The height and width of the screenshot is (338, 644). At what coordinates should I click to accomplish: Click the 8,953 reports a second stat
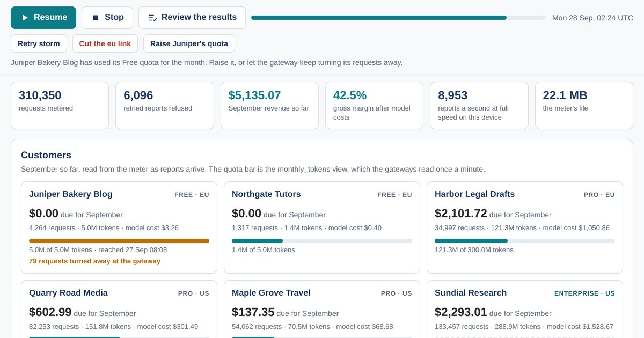pos(479,105)
